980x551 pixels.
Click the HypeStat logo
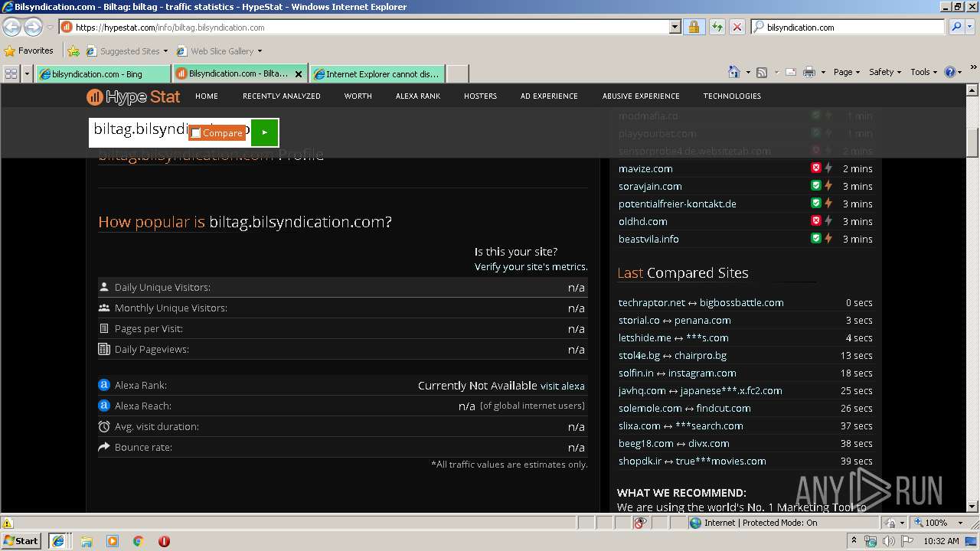[x=133, y=96]
